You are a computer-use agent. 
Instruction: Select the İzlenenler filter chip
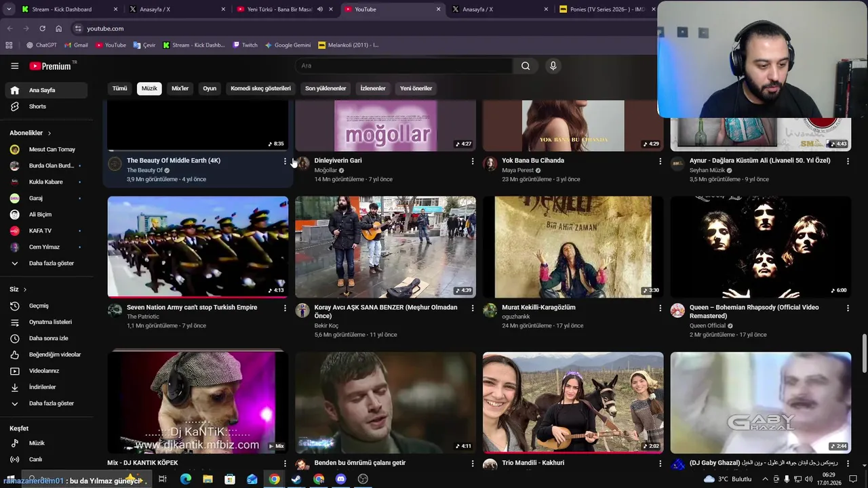coord(373,88)
